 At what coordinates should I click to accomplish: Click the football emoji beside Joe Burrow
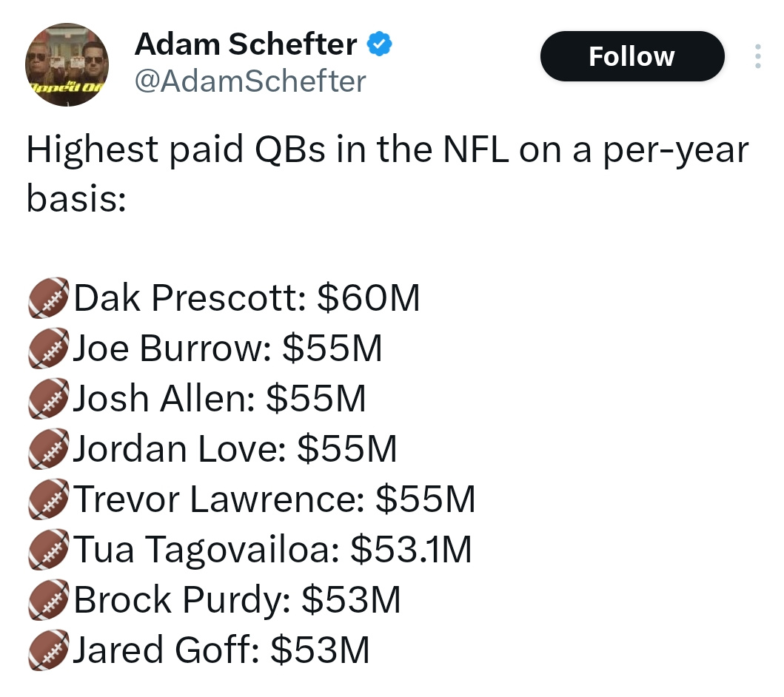click(49, 348)
